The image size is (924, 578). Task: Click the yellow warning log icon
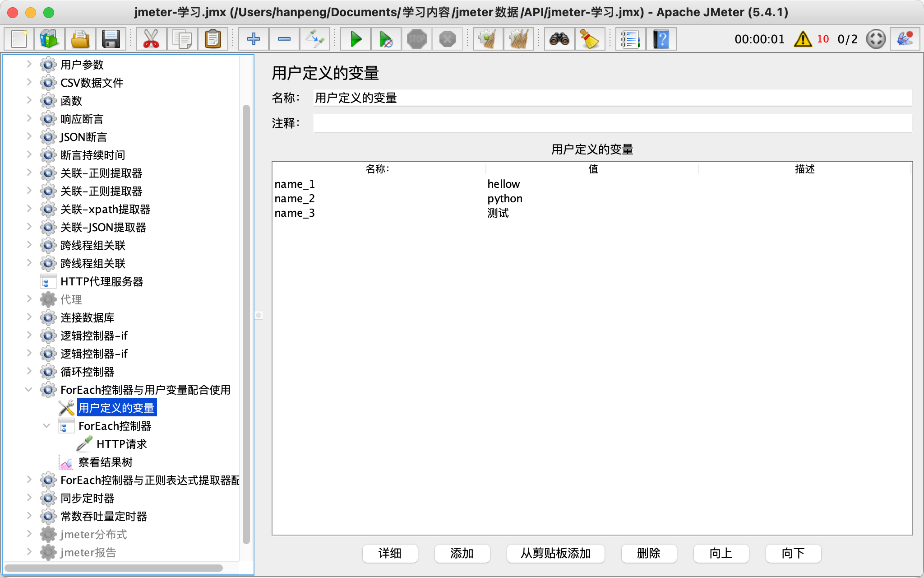point(803,39)
